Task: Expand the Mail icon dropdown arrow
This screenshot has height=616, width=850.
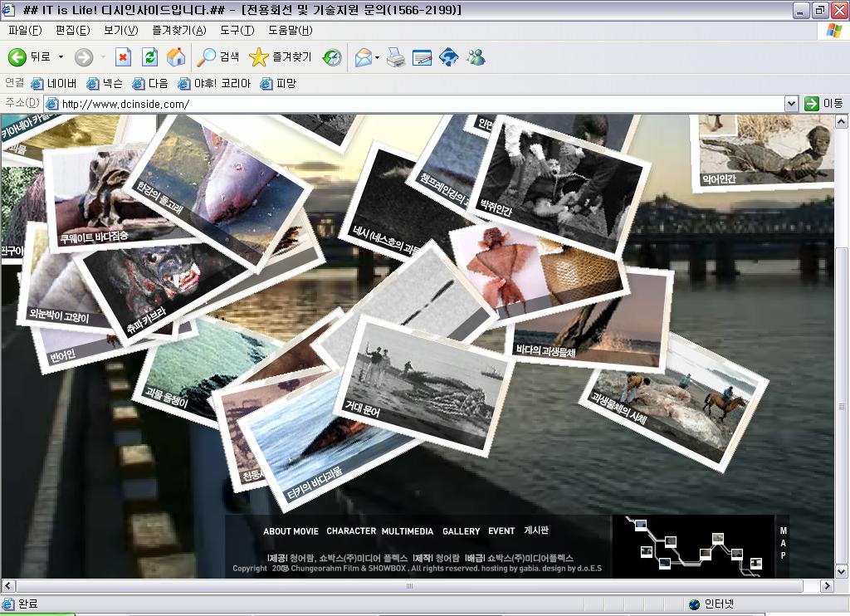Action: click(378, 57)
